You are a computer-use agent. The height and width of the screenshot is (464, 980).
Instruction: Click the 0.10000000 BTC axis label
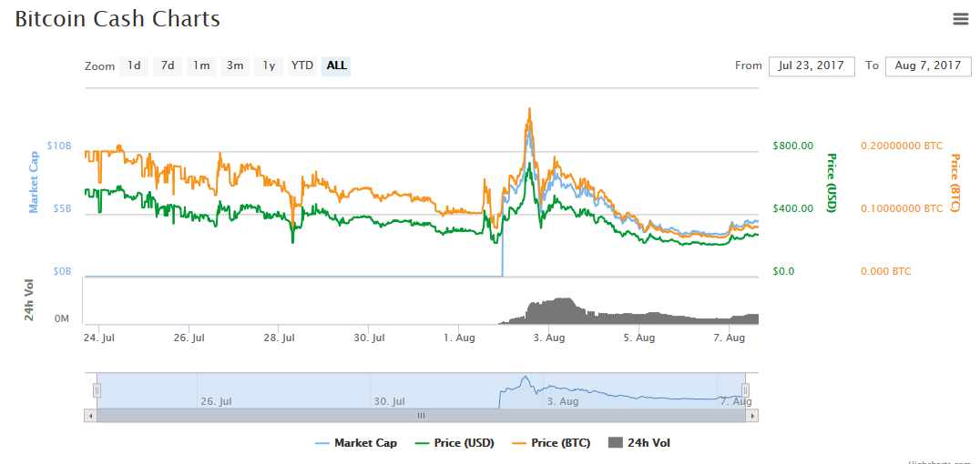[x=902, y=208]
